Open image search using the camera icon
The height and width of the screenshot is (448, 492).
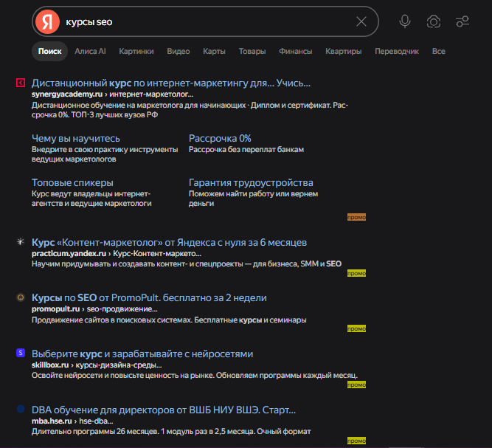click(434, 21)
